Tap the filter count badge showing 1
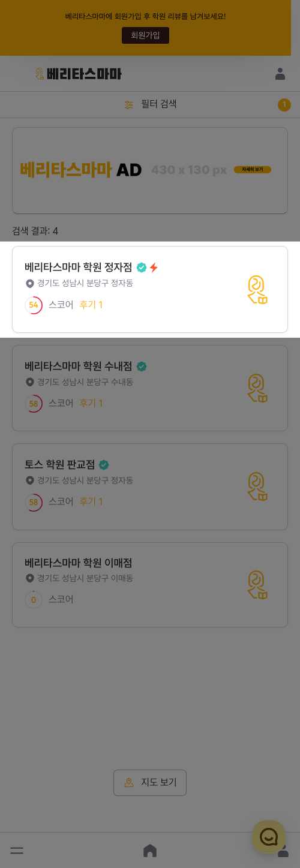Image resolution: width=300 pixels, height=868 pixels. (x=284, y=105)
